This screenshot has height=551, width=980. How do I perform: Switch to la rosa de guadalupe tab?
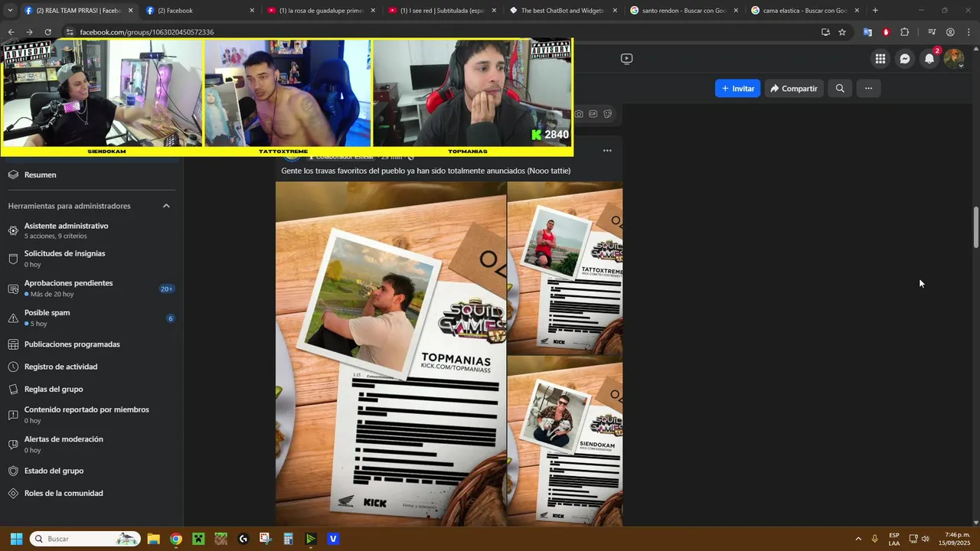point(321,11)
